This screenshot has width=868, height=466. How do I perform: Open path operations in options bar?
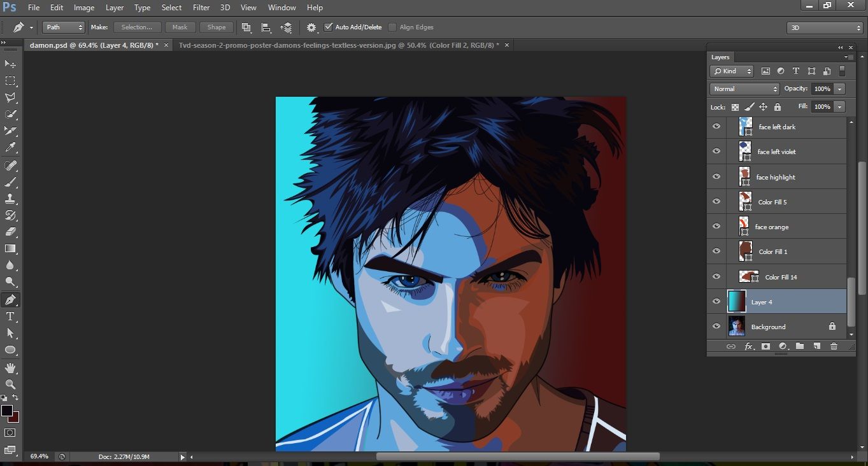click(x=246, y=27)
